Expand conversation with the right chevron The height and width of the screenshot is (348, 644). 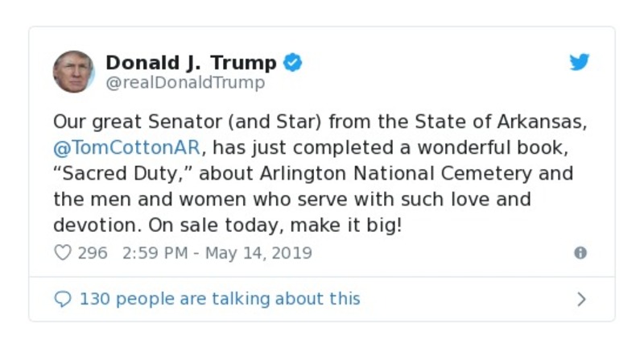point(581,300)
